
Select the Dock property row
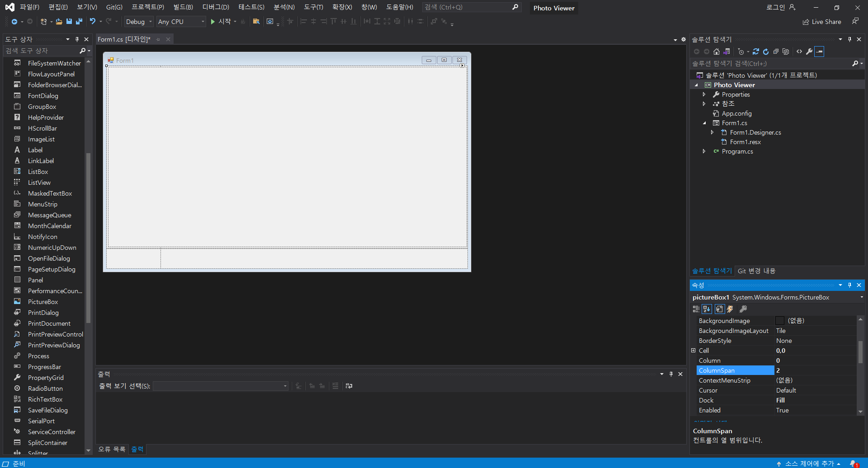pos(776,400)
